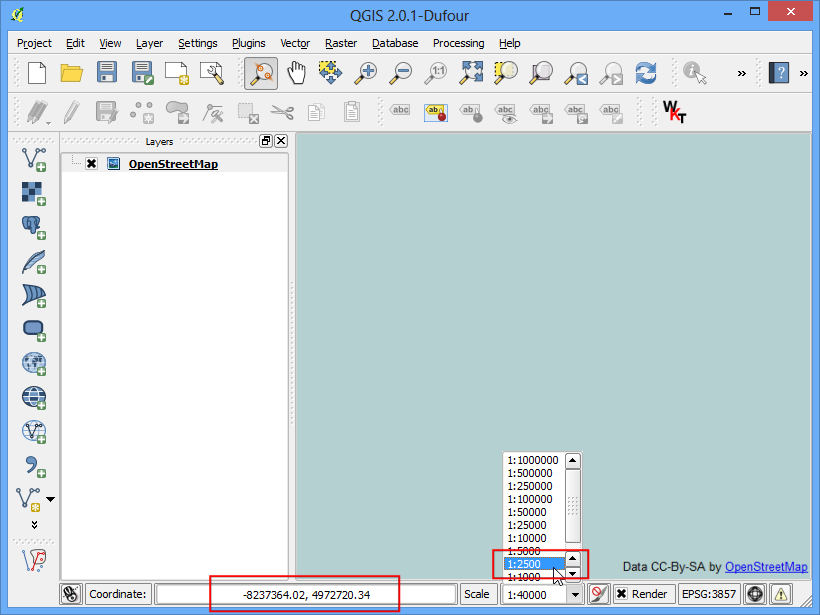Viewport: 820px width, 615px height.
Task: Undock the Layers panel with the float button
Action: pos(266,141)
